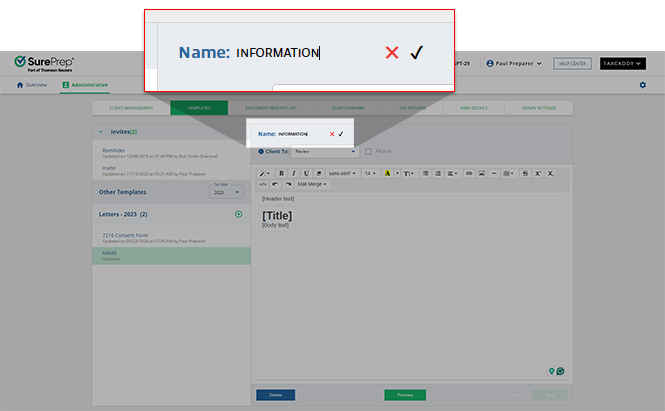
Task: Click the green circular grammar-checker icon
Action: pyautogui.click(x=561, y=371)
